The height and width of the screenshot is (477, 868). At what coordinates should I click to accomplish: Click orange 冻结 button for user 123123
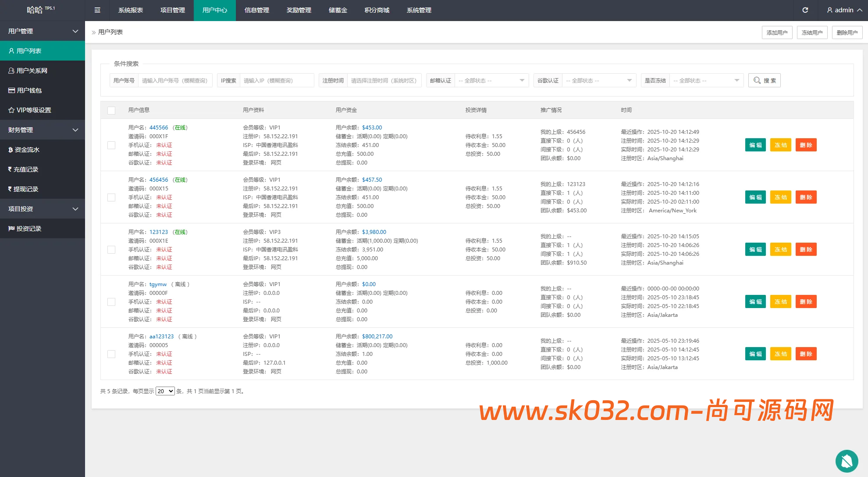[x=780, y=250]
